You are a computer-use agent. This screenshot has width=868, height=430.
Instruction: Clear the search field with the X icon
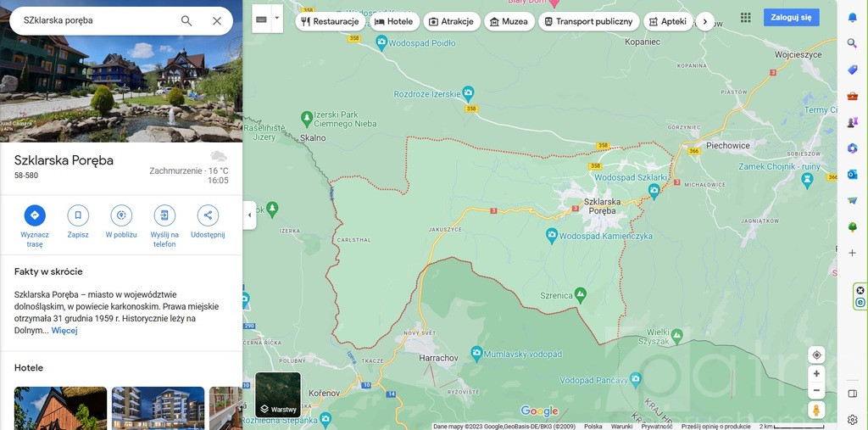click(217, 21)
